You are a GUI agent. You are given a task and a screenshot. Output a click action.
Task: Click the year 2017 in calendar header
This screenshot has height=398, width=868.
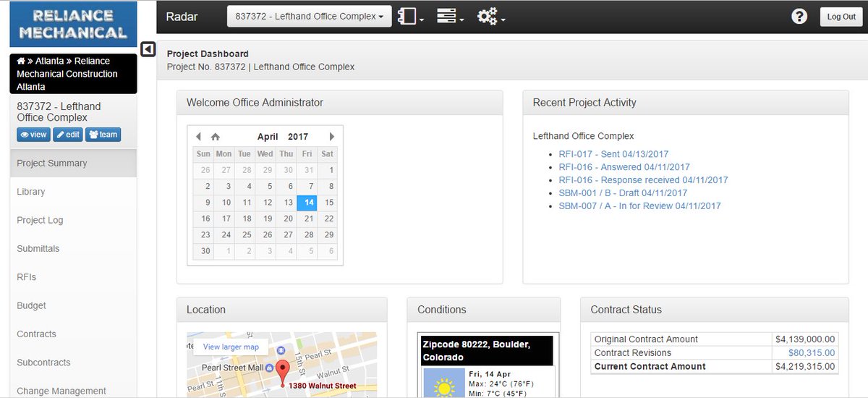click(x=298, y=137)
